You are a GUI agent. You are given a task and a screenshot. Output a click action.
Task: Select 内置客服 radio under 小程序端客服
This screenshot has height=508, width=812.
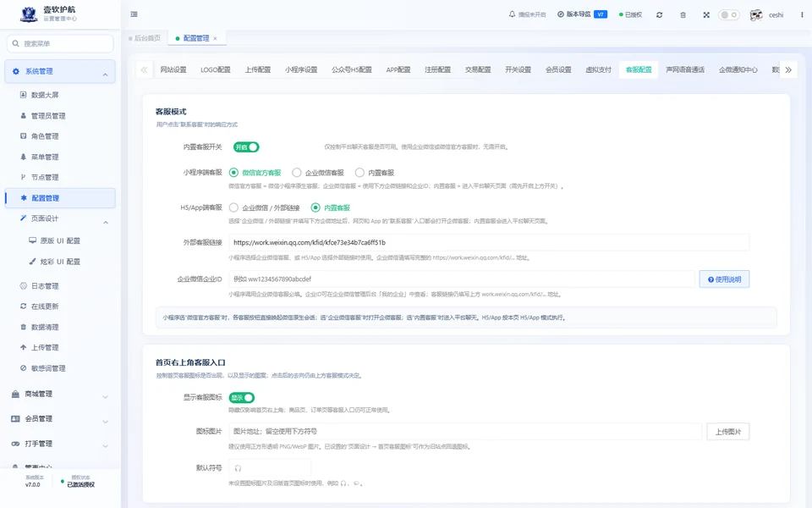coord(375,173)
